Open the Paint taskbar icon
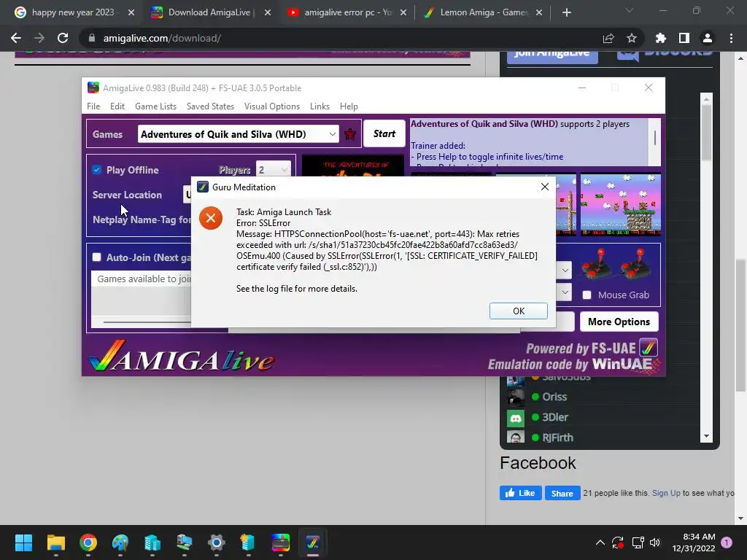The height and width of the screenshot is (560, 747). point(120,542)
